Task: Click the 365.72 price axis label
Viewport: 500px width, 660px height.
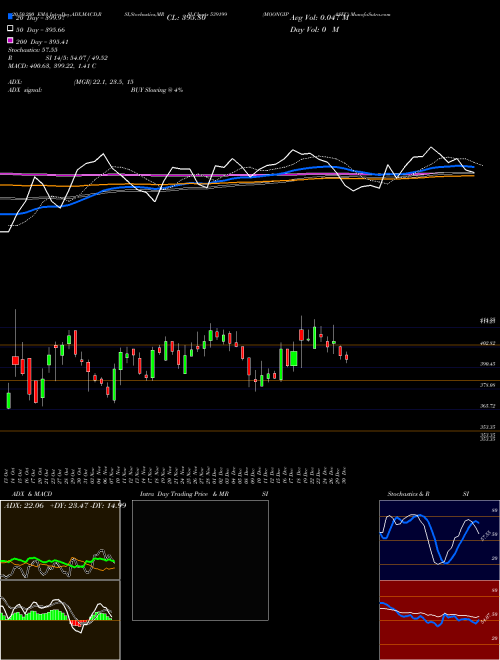Action: point(489,406)
